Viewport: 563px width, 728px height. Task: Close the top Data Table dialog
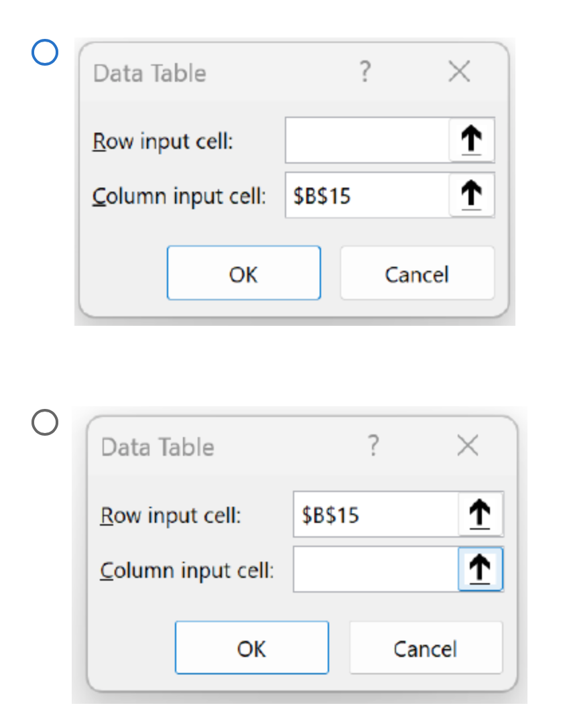tap(459, 72)
